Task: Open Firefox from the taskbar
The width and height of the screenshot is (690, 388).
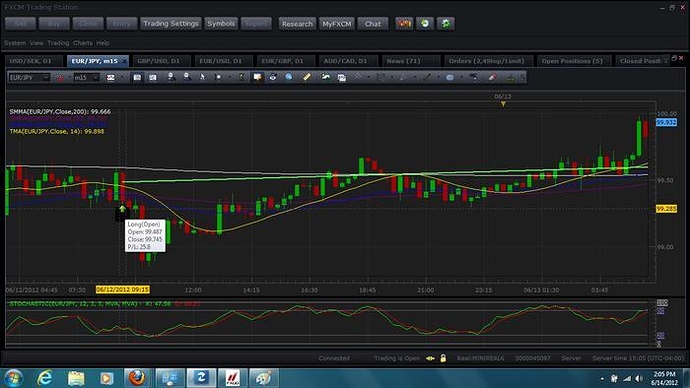Action: click(x=137, y=378)
